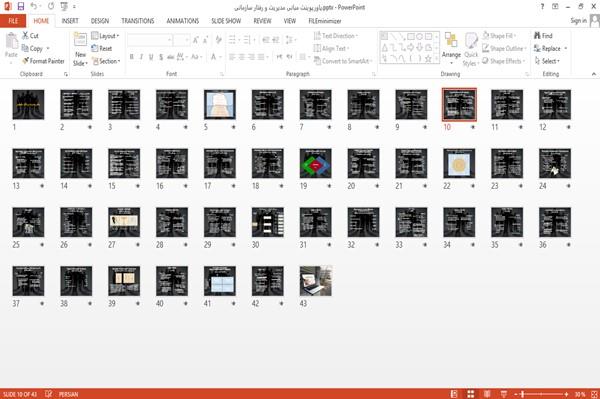This screenshot has width=600, height=399.
Task: Click the zoom in plus button
Action: (566, 394)
